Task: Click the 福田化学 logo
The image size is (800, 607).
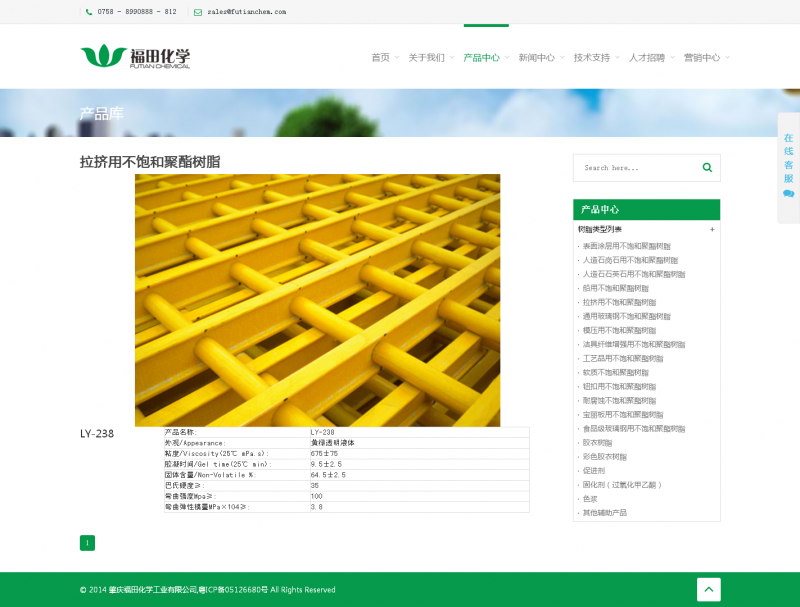Action: pos(135,56)
